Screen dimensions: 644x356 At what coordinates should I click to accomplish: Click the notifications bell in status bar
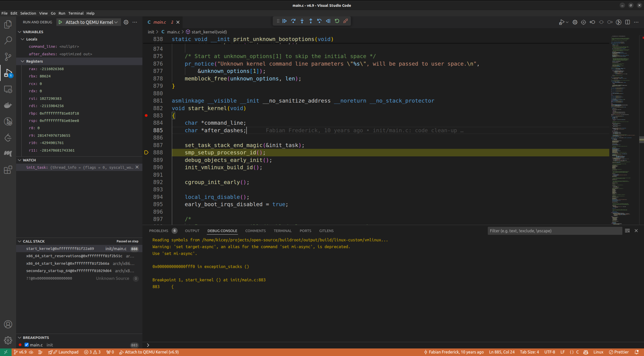click(x=637, y=352)
